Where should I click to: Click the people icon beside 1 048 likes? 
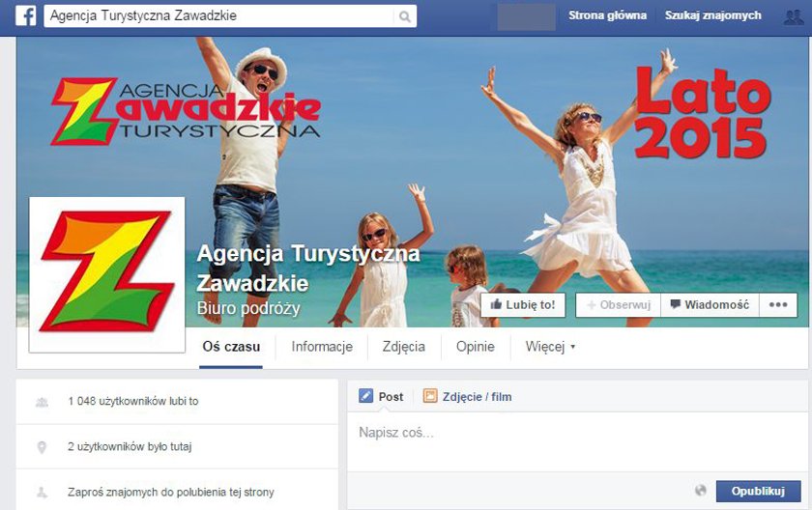pyautogui.click(x=42, y=402)
